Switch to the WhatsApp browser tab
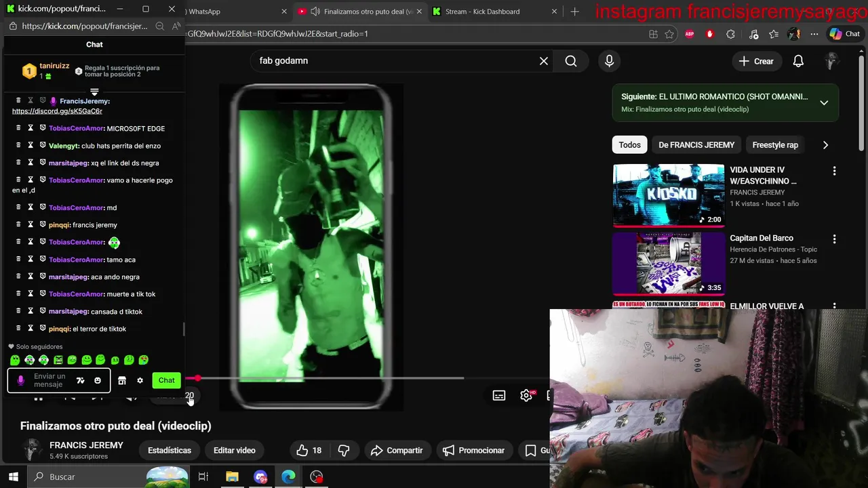Screen dimensions: 868x488 203,12
